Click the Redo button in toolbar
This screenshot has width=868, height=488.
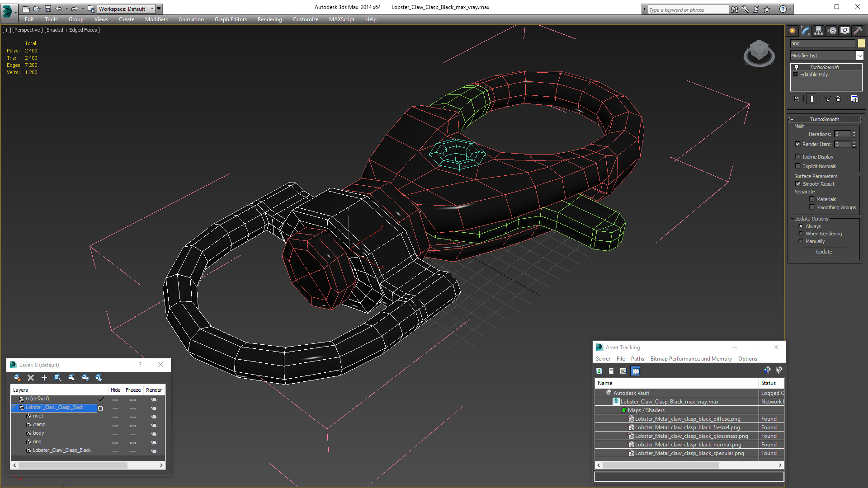74,8
